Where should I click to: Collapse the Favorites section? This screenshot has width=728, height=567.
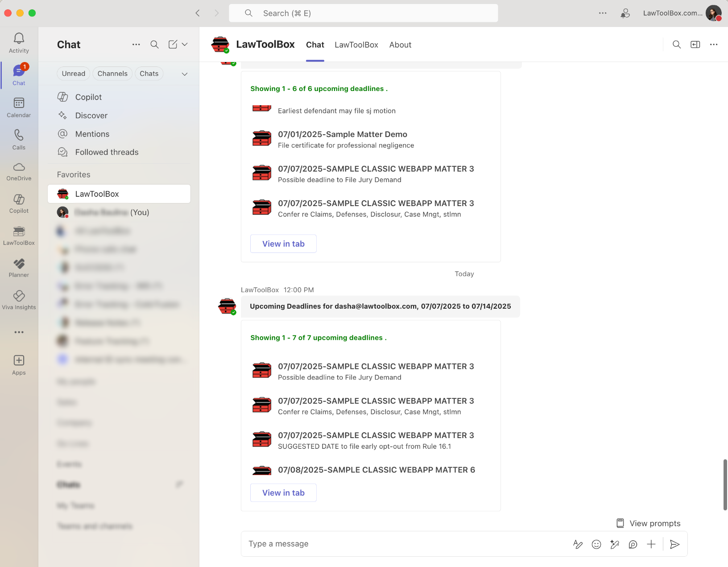click(74, 174)
